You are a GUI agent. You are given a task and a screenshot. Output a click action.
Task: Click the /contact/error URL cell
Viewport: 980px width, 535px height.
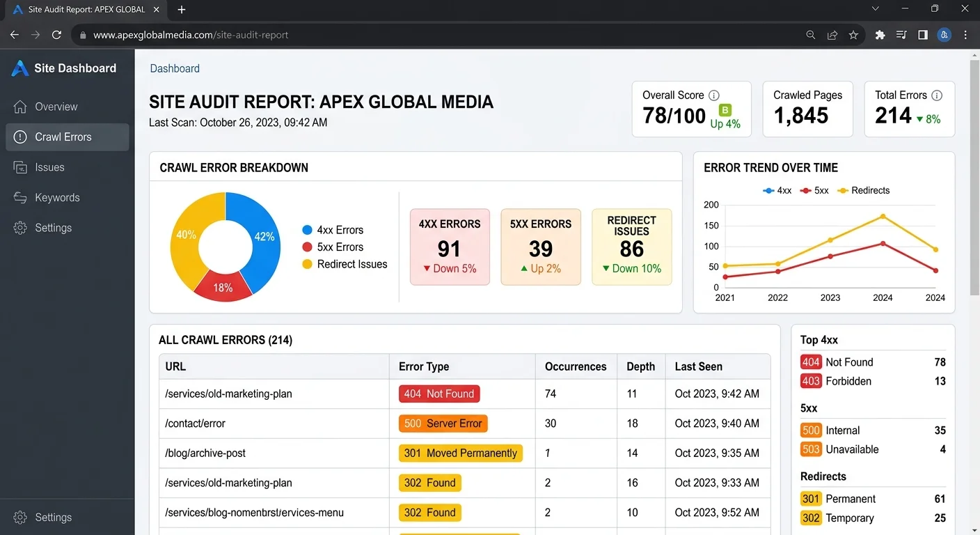click(274, 424)
